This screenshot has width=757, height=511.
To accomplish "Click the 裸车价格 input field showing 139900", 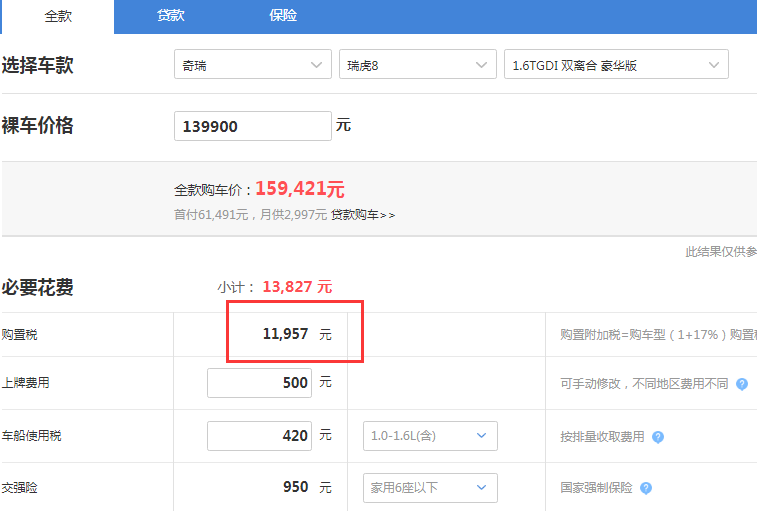I will [x=252, y=126].
